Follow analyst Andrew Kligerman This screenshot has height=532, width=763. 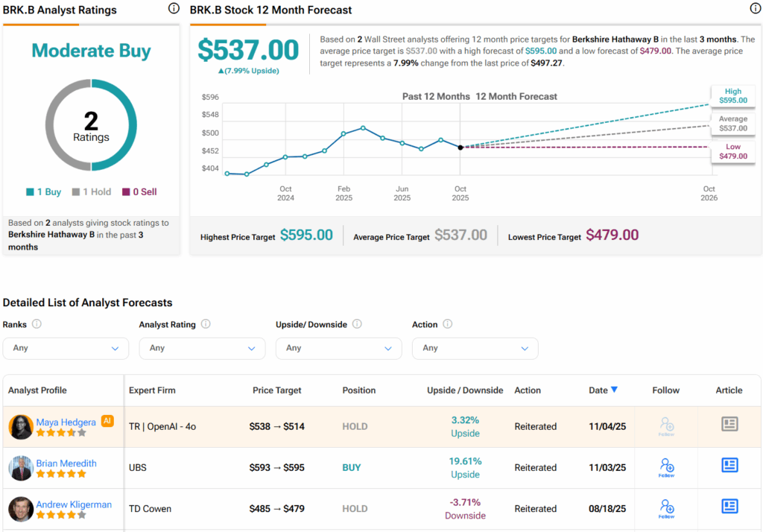point(667,508)
